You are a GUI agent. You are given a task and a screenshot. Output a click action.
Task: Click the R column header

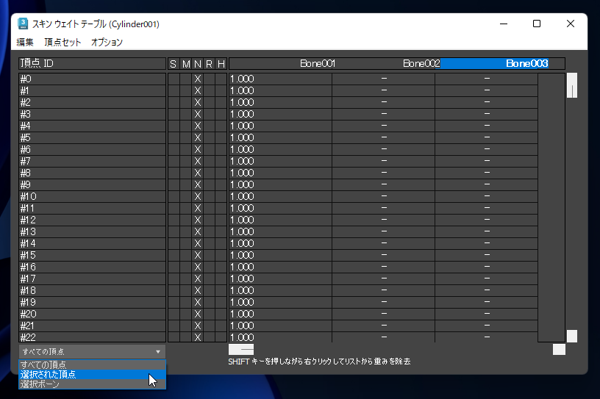(x=209, y=64)
